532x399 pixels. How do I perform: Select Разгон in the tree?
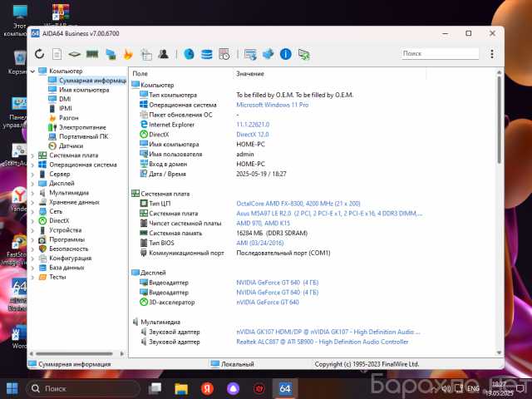(x=68, y=118)
